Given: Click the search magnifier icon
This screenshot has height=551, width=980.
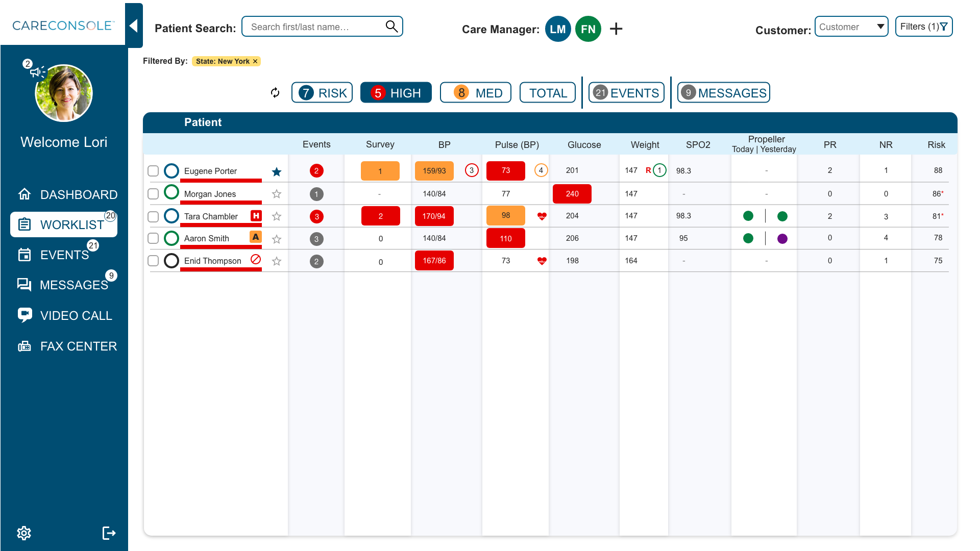Looking at the screenshot, I should click(x=391, y=27).
